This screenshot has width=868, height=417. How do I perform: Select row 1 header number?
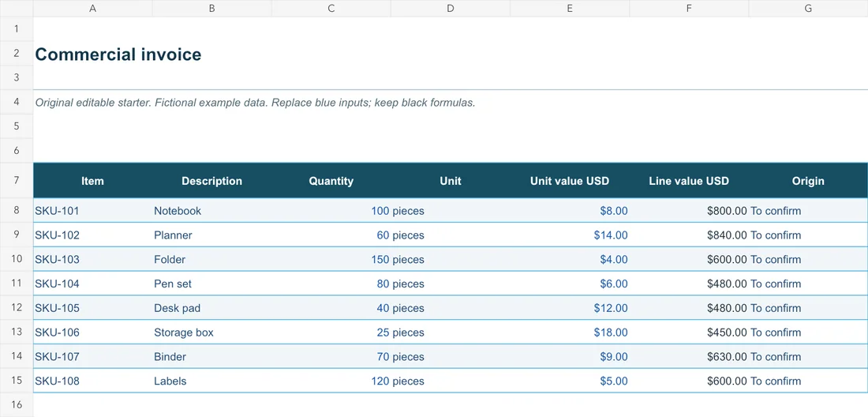17,28
